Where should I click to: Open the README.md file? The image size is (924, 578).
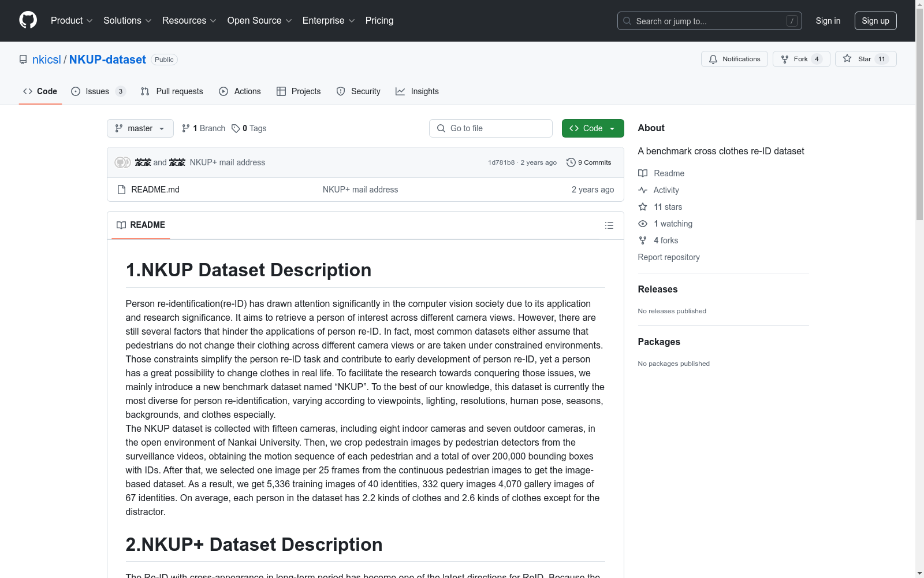click(155, 190)
